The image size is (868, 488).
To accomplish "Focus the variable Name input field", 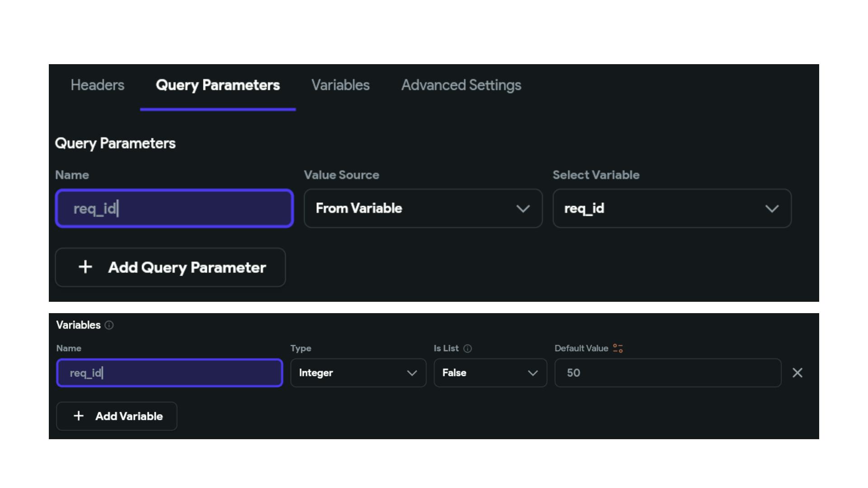I will tap(170, 373).
